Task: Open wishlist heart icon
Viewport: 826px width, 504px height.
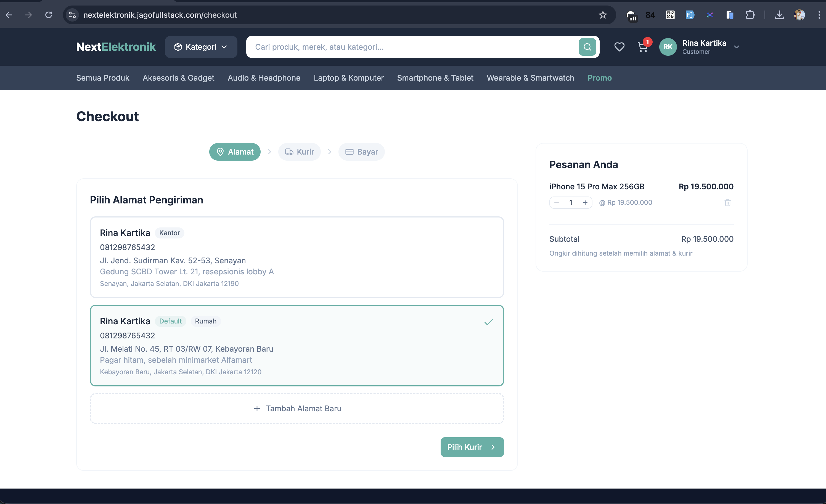Action: click(619, 47)
